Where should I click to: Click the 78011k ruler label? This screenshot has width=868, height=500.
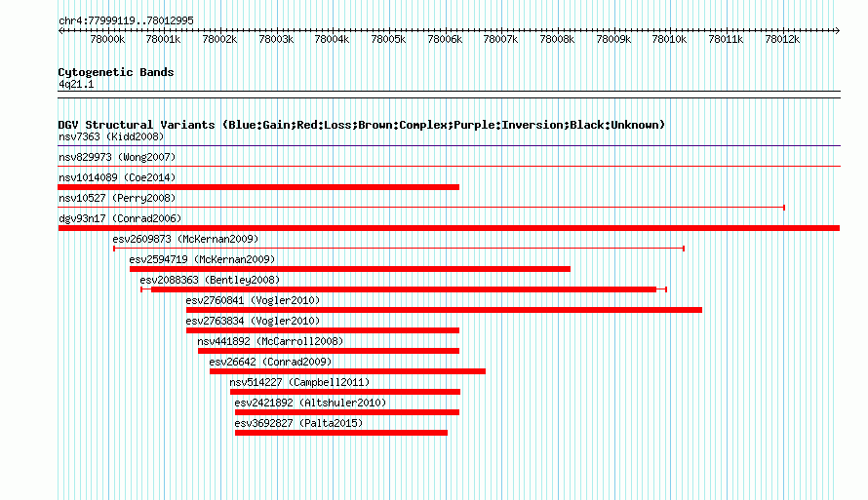tap(727, 39)
